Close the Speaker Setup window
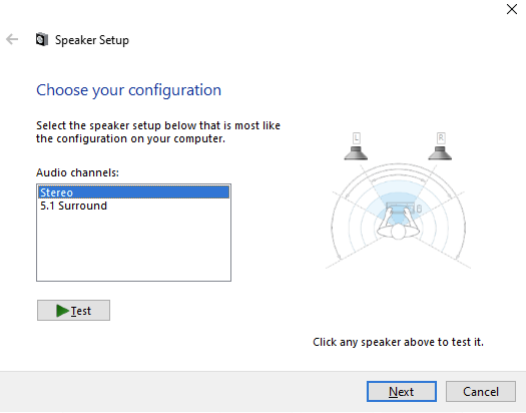Viewport: 526px width, 413px height. pos(512,9)
